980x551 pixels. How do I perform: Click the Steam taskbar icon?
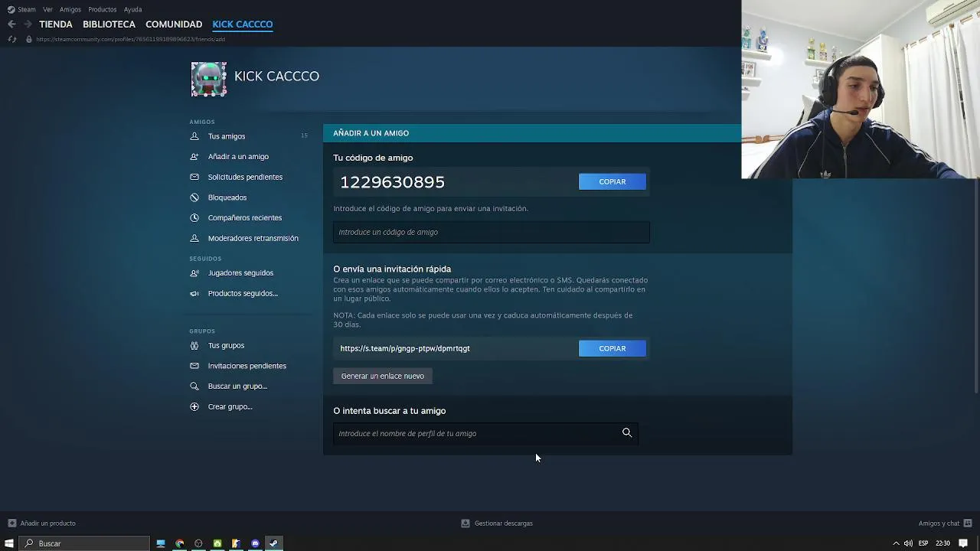[273, 543]
